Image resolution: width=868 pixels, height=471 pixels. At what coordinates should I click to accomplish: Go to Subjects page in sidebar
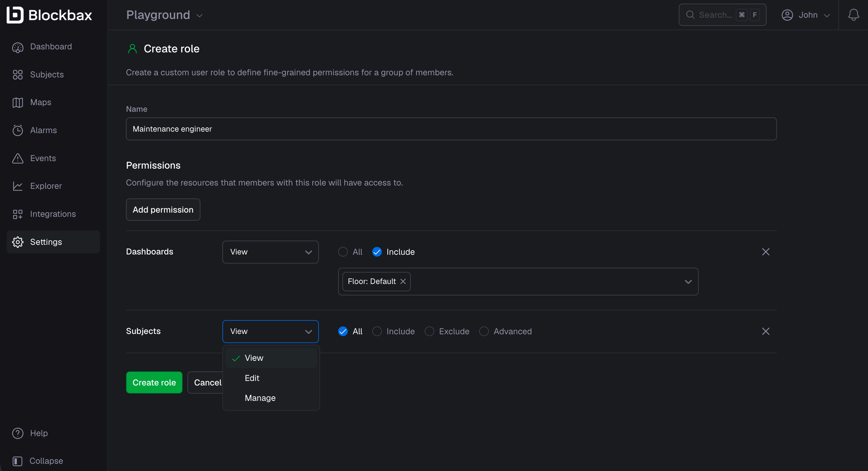[53, 75]
